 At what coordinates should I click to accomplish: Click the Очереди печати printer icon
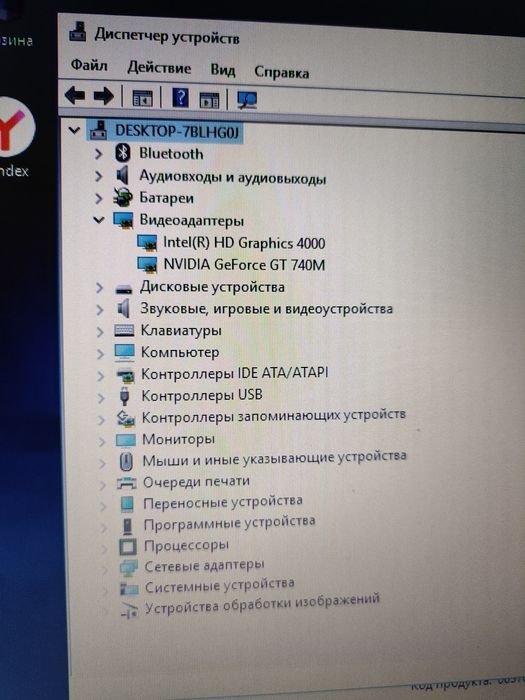(x=126, y=483)
